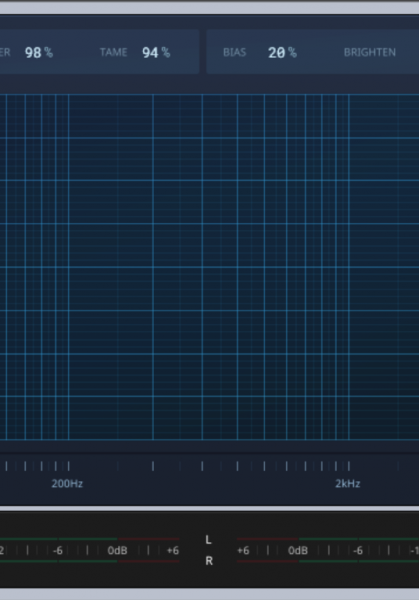Viewport: 419px width, 600px height.
Task: Click the 2kHz frequency axis label
Action: (347, 484)
